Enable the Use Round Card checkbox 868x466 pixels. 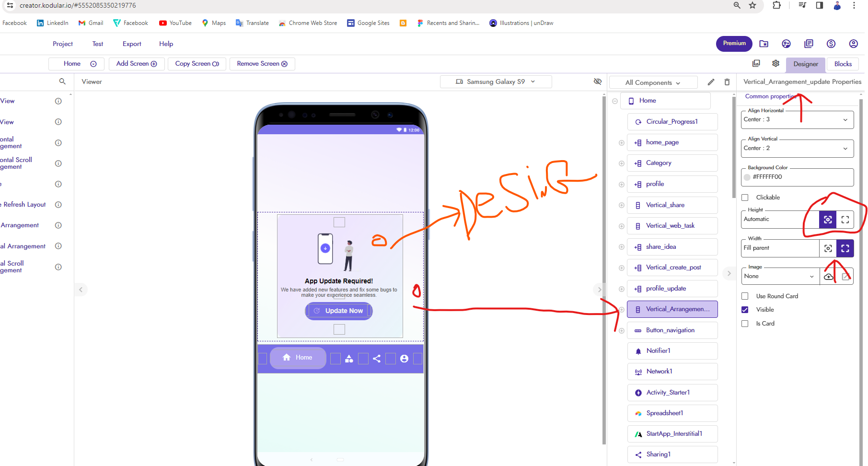pos(745,296)
